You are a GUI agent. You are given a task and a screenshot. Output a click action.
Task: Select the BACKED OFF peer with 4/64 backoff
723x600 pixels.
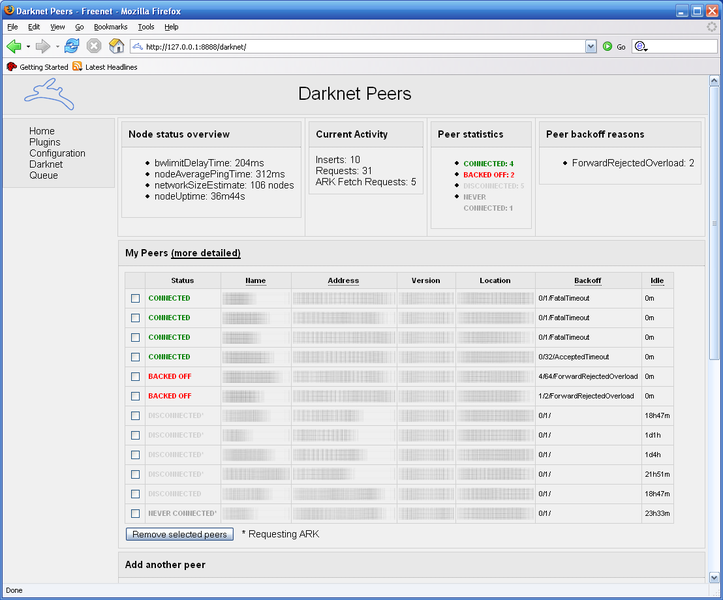(135, 377)
